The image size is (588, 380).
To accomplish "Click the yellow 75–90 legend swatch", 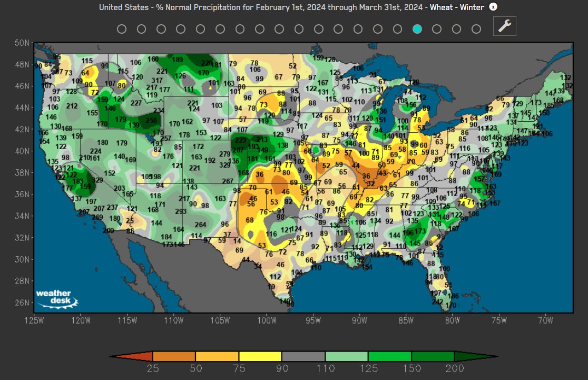I will pos(260,356).
